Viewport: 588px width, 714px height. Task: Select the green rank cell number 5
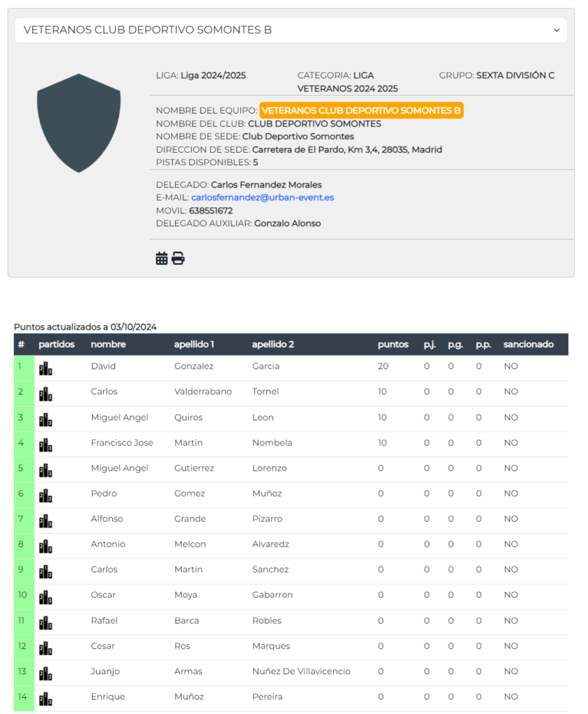24,469
